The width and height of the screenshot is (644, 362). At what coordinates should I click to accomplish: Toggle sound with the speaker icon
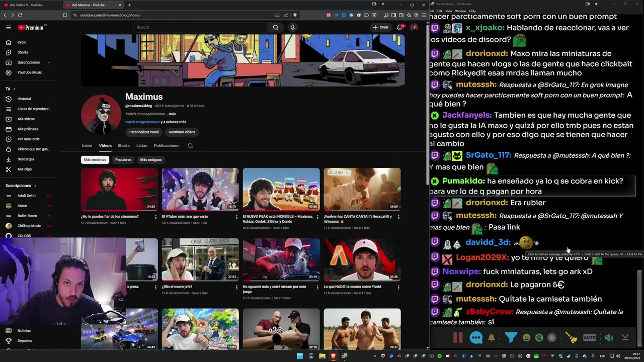pyautogui.click(x=609, y=338)
